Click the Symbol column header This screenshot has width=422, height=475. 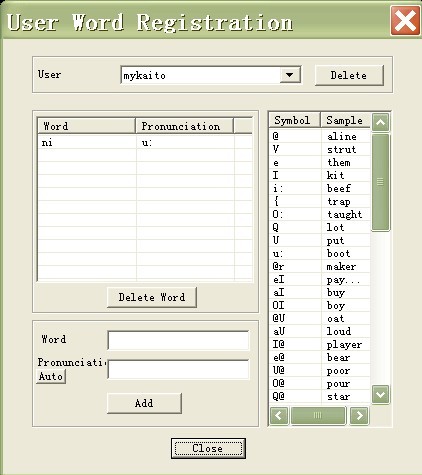(295, 120)
